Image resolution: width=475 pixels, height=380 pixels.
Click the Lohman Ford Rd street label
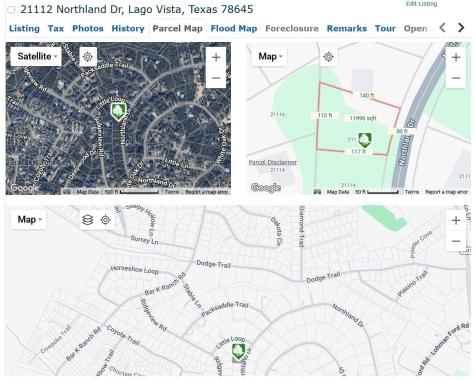point(450,339)
